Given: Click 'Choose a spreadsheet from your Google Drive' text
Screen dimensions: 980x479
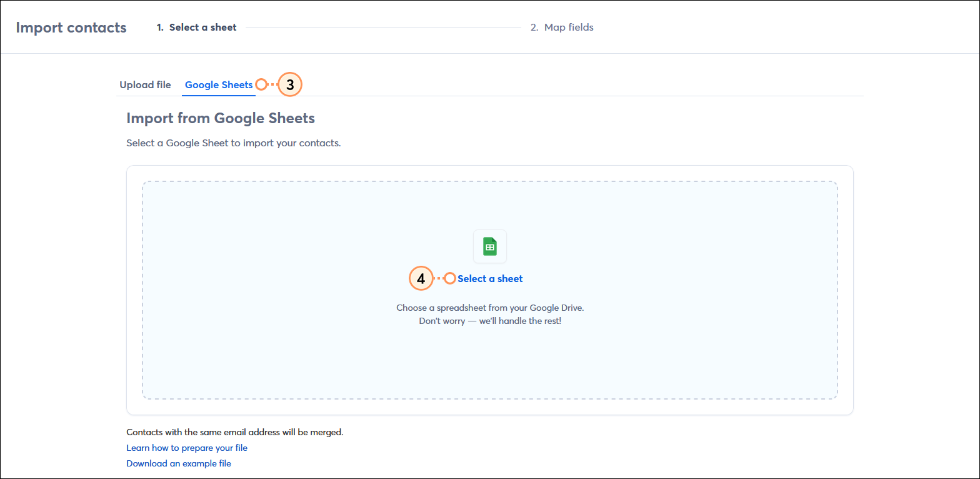Looking at the screenshot, I should click(x=490, y=308).
